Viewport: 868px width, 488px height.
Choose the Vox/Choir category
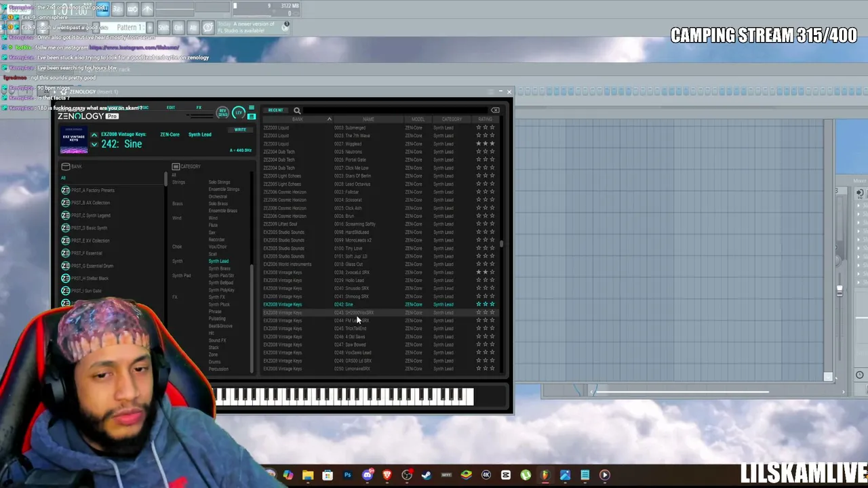[x=218, y=247]
